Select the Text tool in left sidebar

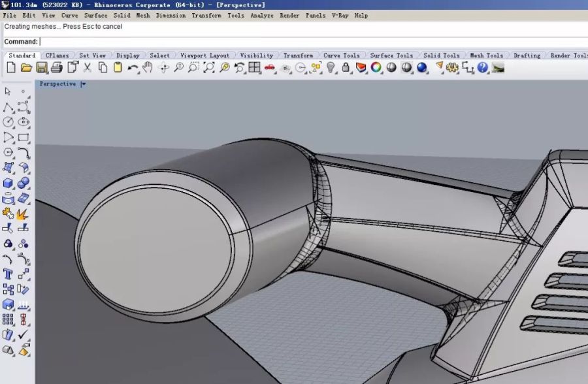pos(8,274)
